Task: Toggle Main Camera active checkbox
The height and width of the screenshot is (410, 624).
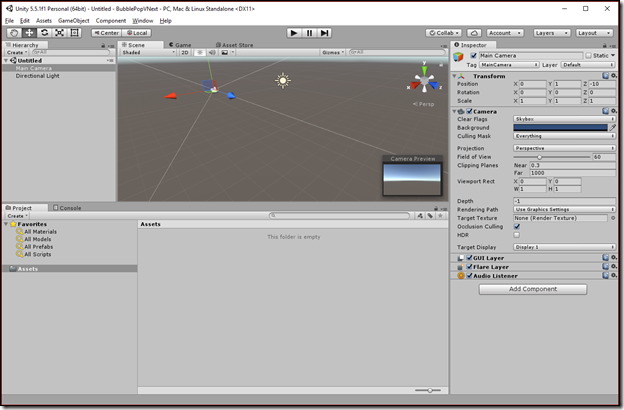Action: (x=473, y=56)
